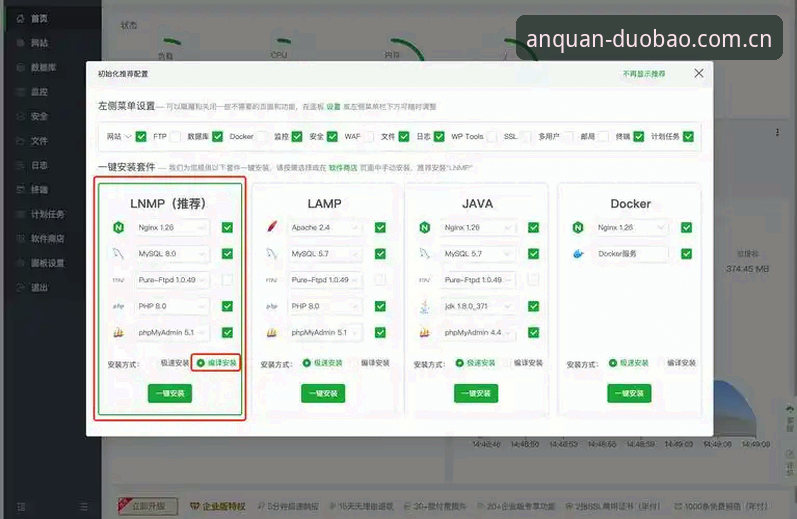This screenshot has width=797, height=519.
Task: Click 一键安装 button in Docker card
Action: coord(629,393)
